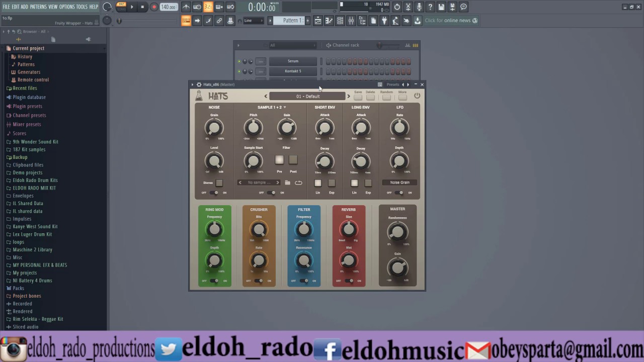
Task: Open the FILE menu
Action: point(6,7)
